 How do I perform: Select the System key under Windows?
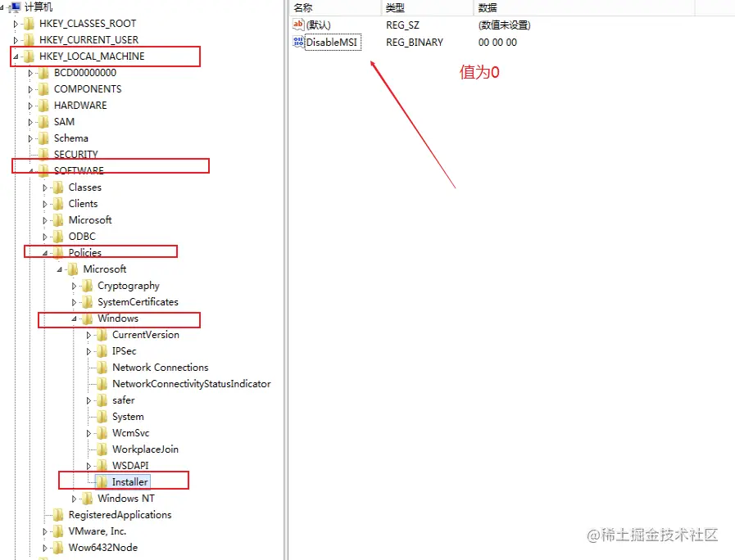pos(128,417)
